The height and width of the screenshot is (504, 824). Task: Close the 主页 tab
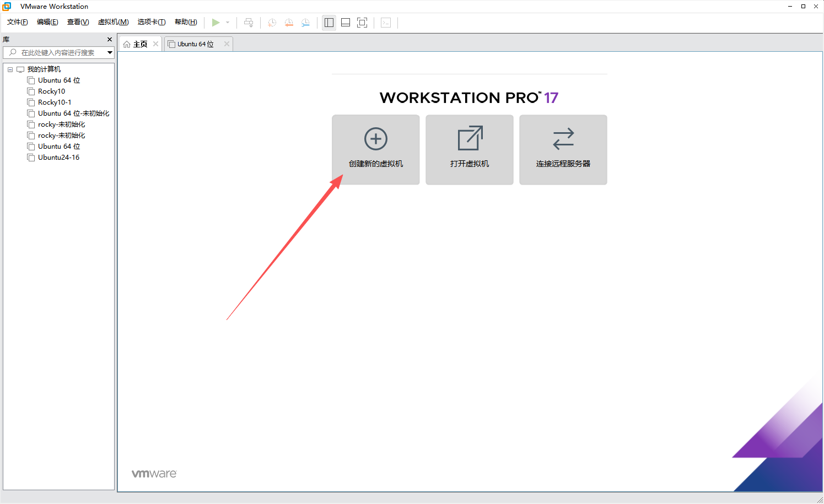(156, 44)
